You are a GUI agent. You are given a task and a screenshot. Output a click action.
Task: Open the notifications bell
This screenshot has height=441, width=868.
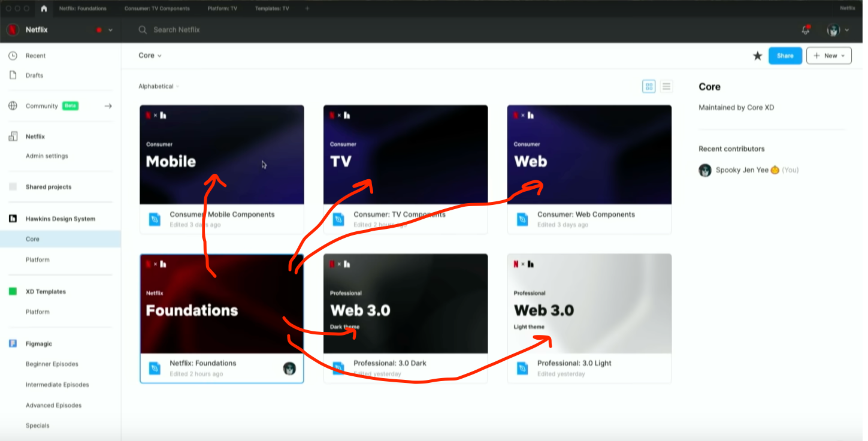(x=806, y=30)
